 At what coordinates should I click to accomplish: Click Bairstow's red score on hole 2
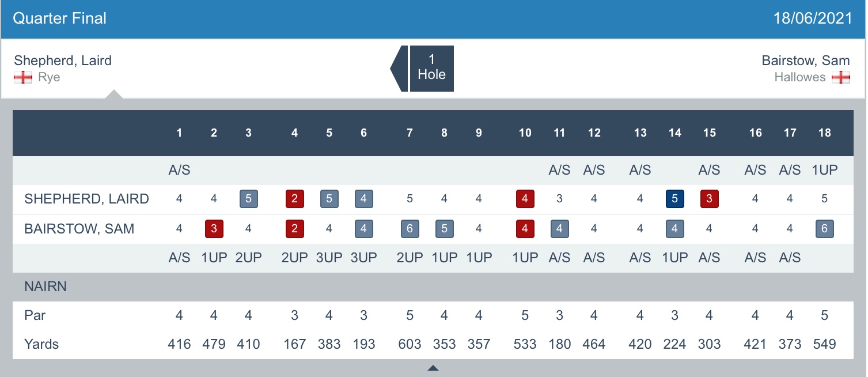coord(214,229)
